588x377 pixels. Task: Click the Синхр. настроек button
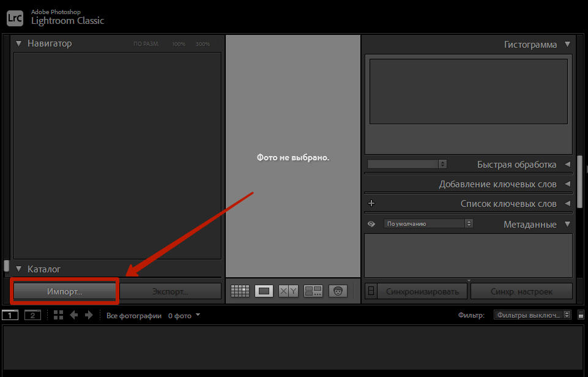point(522,291)
